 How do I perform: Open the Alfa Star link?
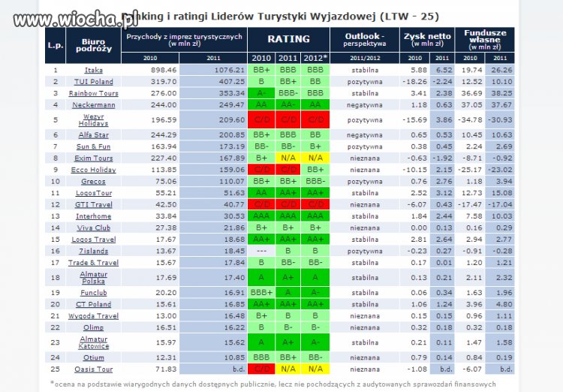tap(93, 135)
